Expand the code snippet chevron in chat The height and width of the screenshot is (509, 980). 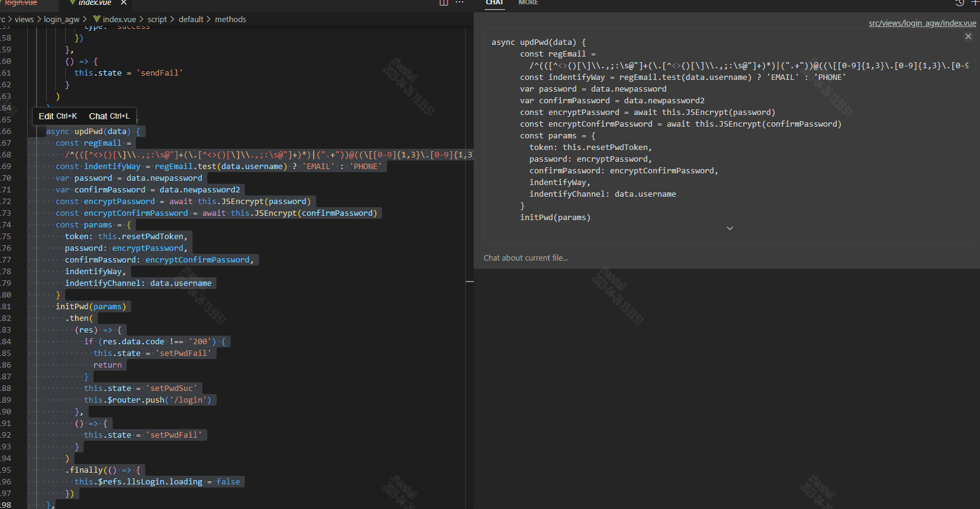730,228
